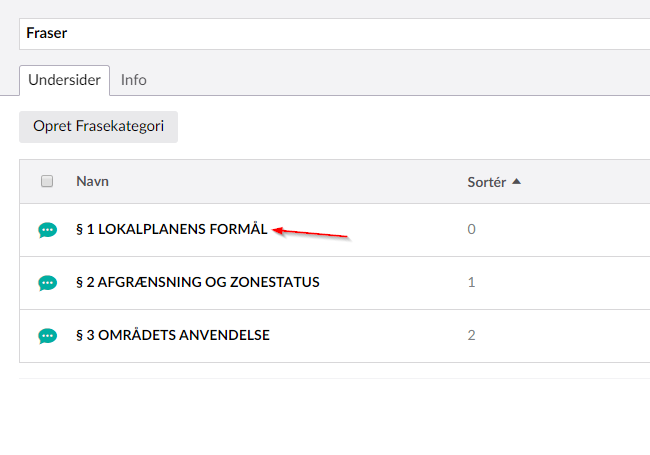Viewport: 650px width, 455px height.
Task: Sort the list by the Navn column
Action: 93,182
